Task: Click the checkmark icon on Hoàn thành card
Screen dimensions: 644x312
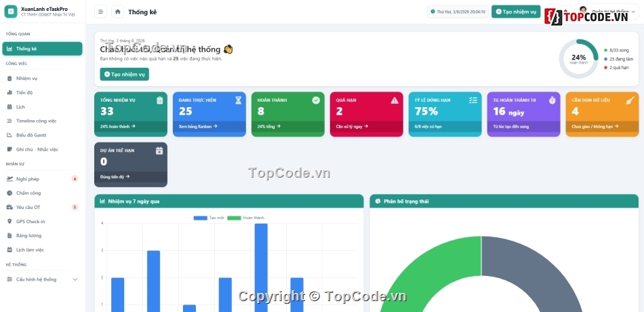Action: tap(316, 100)
